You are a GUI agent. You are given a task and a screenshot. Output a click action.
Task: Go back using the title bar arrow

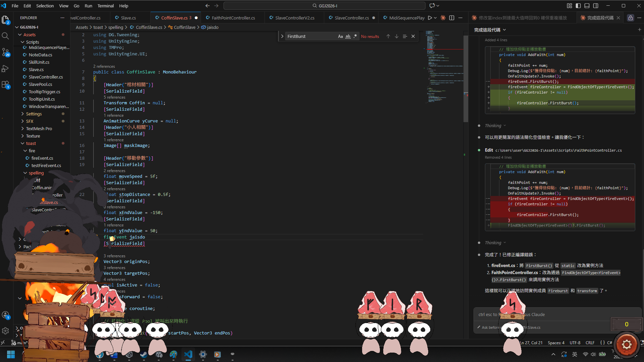tap(207, 6)
